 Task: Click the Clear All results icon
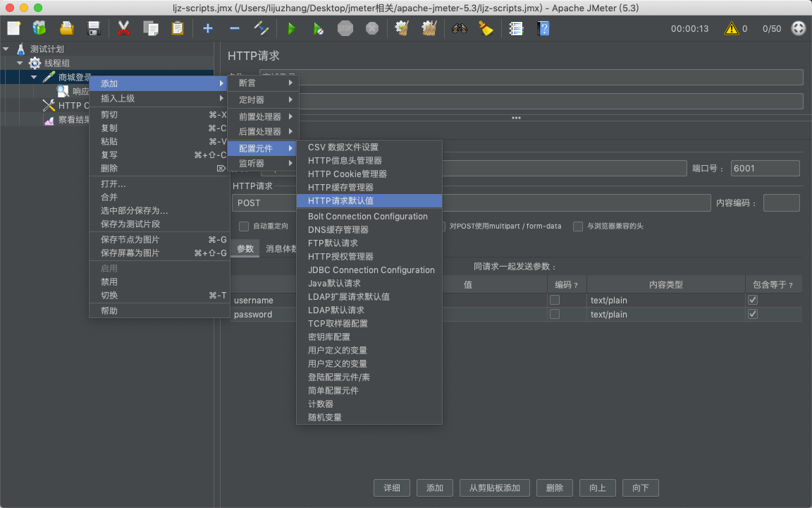click(x=429, y=28)
